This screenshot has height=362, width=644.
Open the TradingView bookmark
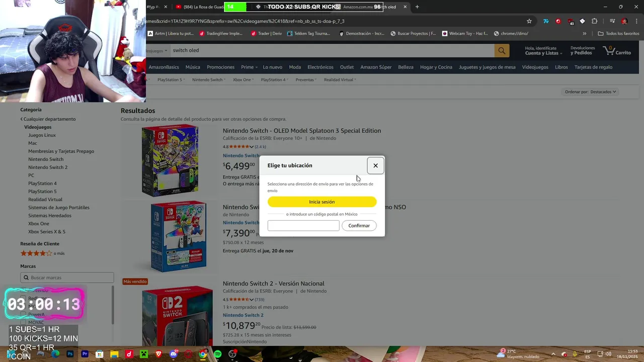coord(221,34)
